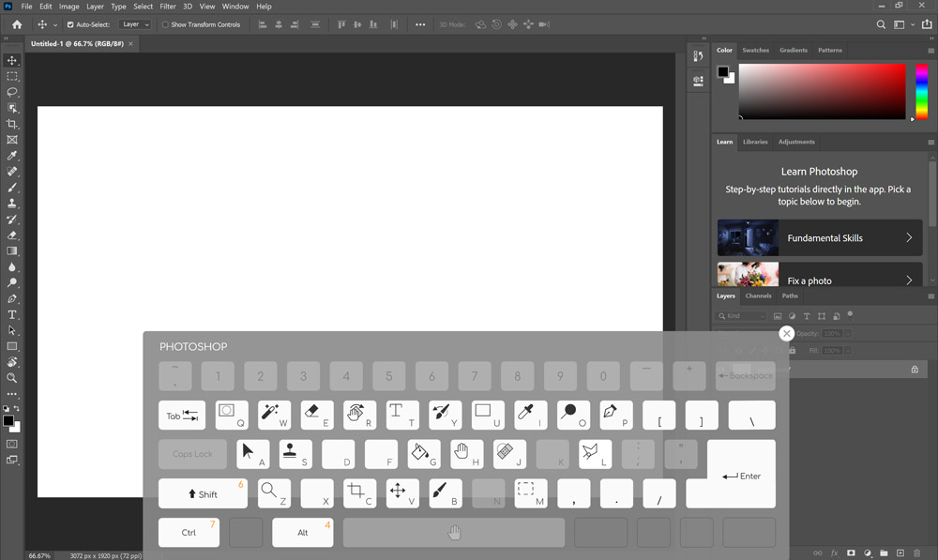The width and height of the screenshot is (938, 560).
Task: Click inside the red color picker field
Action: point(822,92)
